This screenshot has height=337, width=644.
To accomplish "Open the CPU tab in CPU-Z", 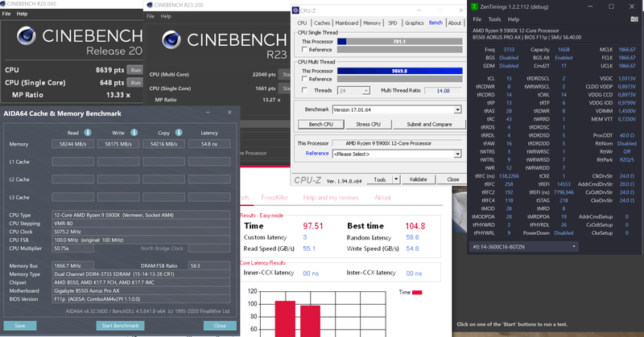I will (x=302, y=23).
